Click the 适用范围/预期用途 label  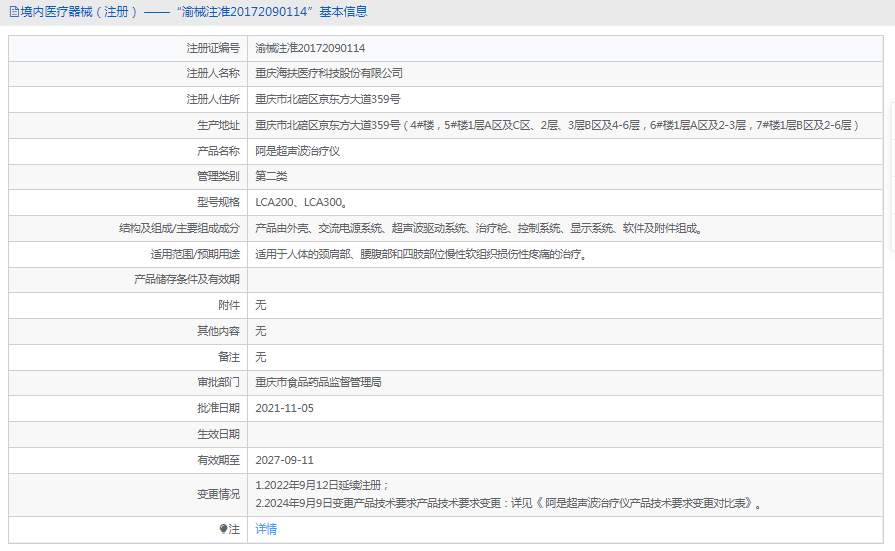[x=195, y=254]
